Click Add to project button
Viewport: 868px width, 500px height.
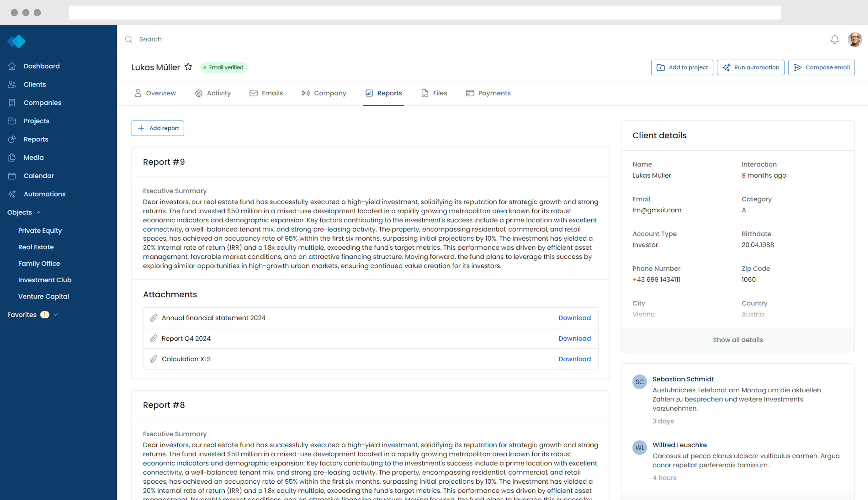681,67
